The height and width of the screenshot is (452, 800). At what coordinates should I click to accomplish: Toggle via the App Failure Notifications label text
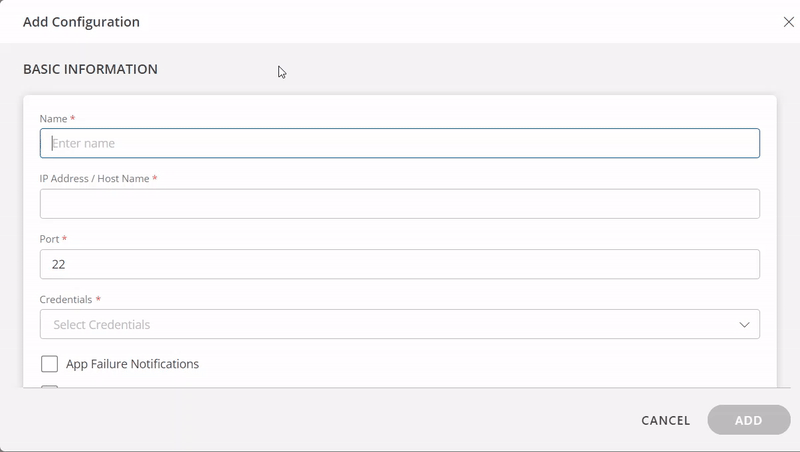click(132, 364)
